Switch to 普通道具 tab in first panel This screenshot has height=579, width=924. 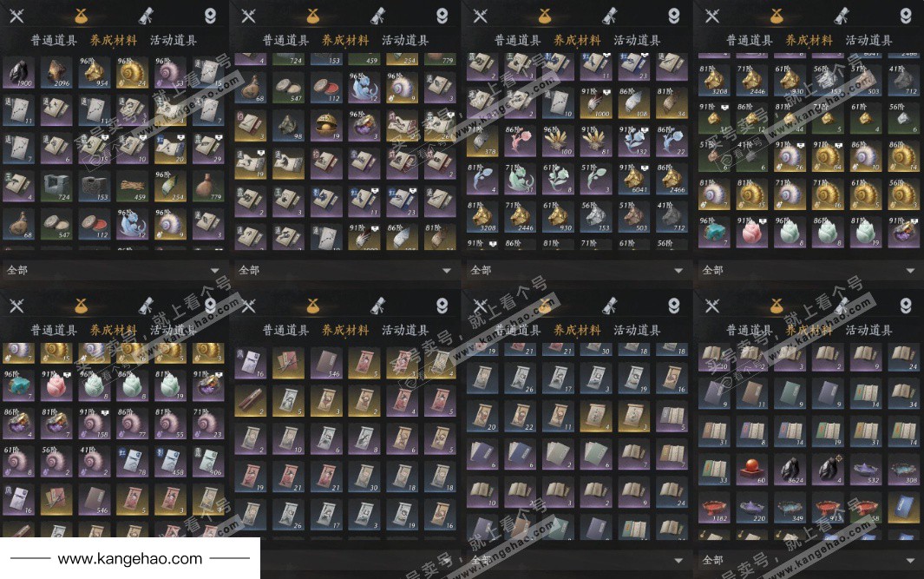tap(54, 41)
